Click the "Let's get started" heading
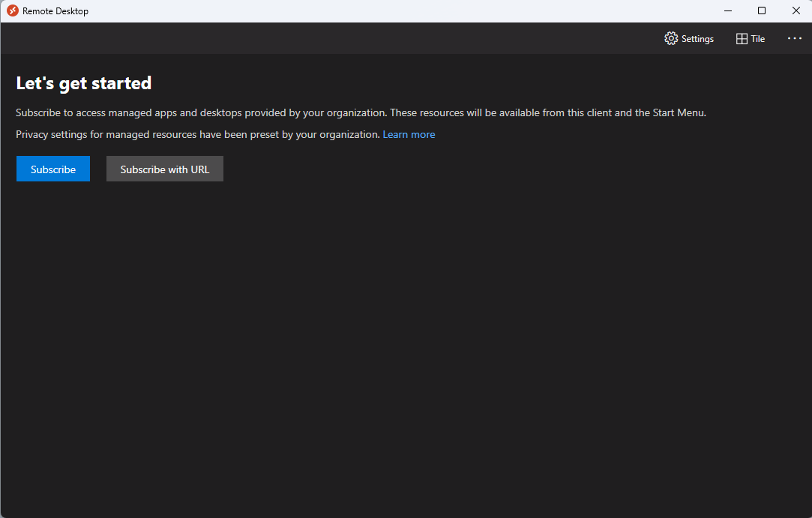Screen dimensions: 812x518 [x=84, y=83]
